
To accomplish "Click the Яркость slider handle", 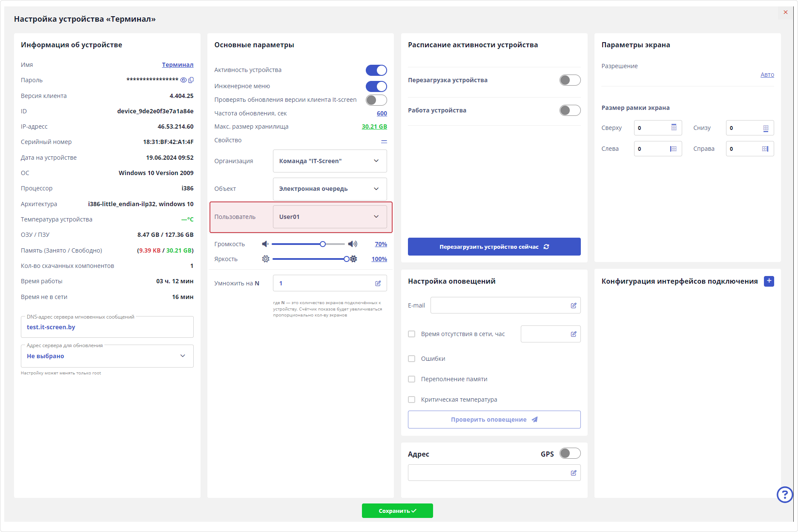I will tap(347, 259).
